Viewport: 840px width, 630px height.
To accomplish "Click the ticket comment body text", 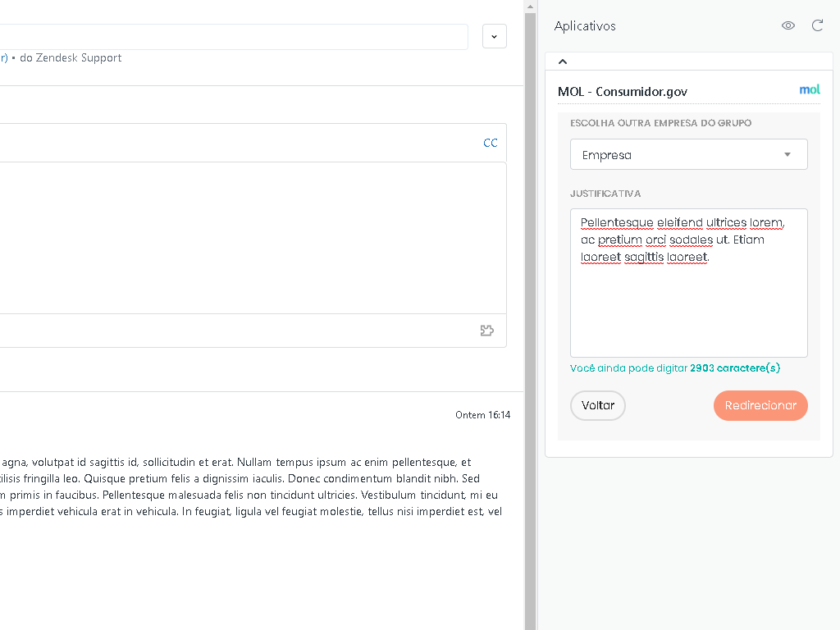I will (246, 486).
